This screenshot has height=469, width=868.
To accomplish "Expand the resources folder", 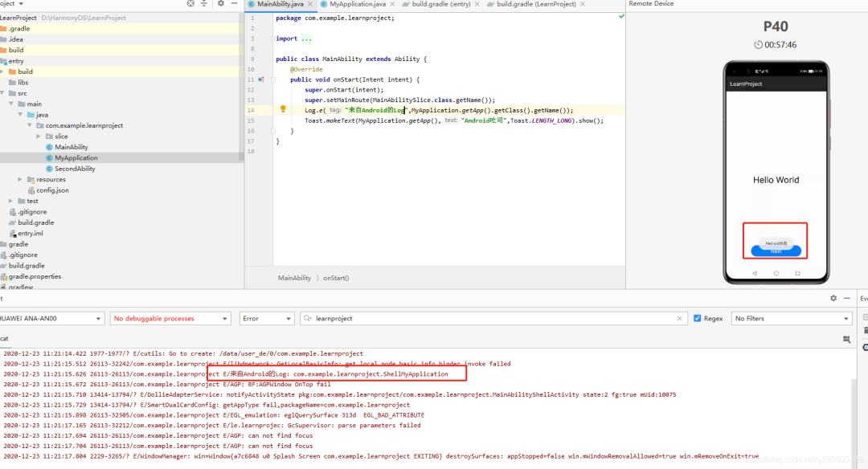I will 20,179.
